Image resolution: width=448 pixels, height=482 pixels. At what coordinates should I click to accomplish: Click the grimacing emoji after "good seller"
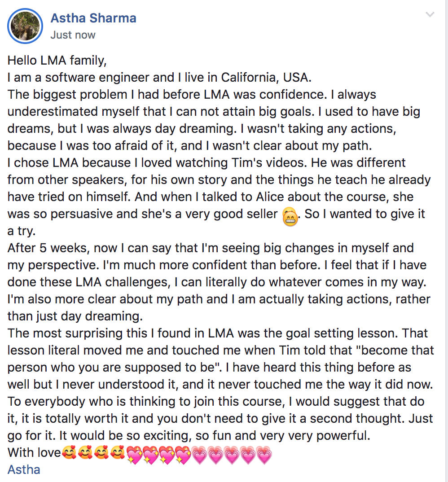tap(290, 216)
